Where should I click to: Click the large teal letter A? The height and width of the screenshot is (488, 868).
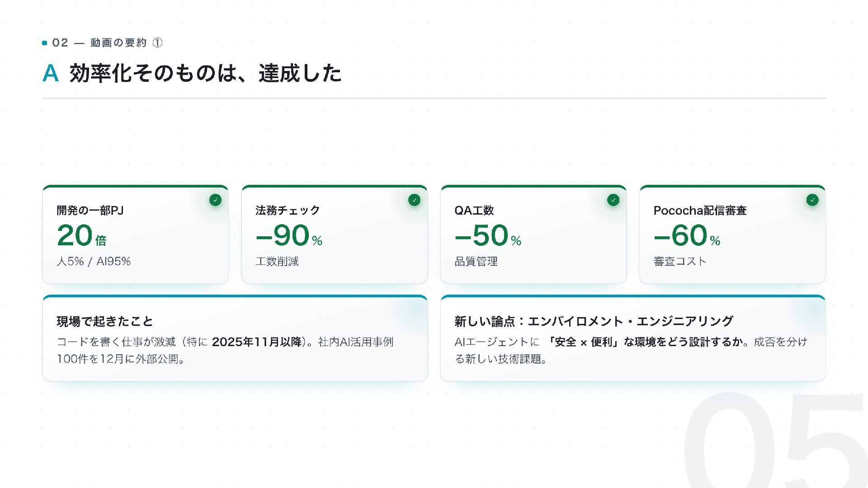[x=51, y=73]
